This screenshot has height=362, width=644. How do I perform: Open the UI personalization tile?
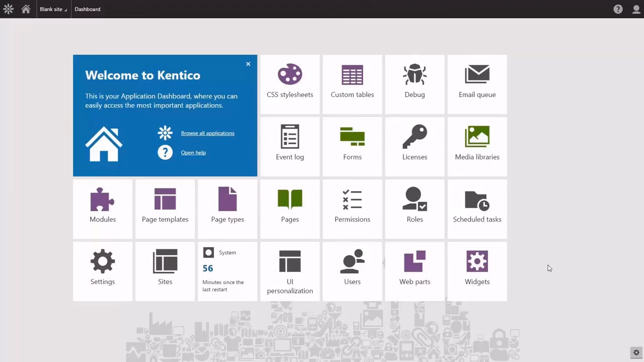[290, 271]
